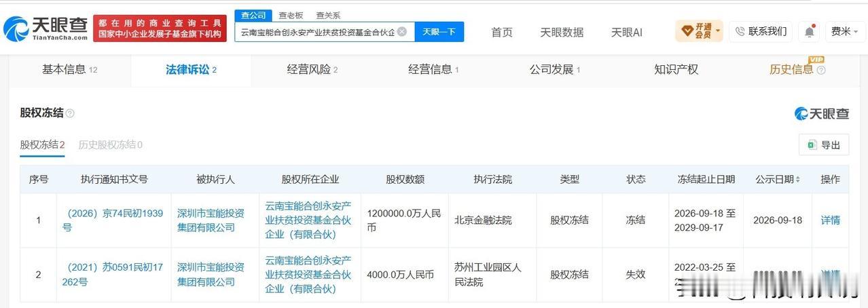Screen dimensions: 868x308
Task: Switch to 查老板 search mode
Action: (x=291, y=15)
